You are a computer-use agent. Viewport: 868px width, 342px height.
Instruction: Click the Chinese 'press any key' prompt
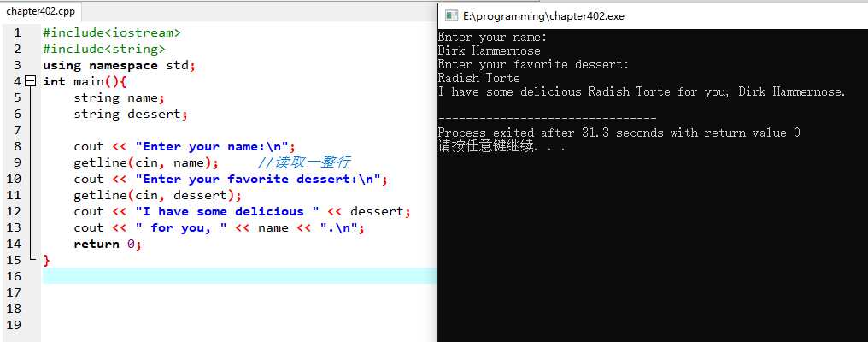click(501, 146)
